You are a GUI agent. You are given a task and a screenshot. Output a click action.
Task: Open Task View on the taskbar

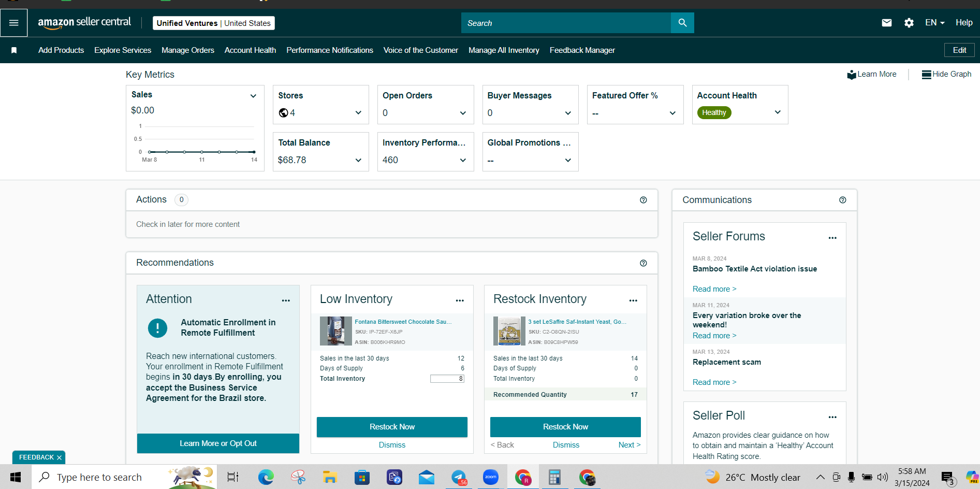point(233,477)
